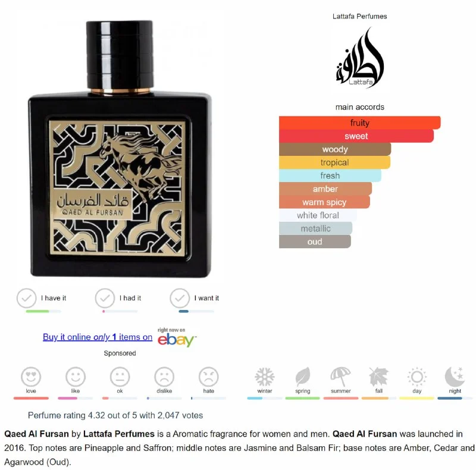The height and width of the screenshot is (470, 476).
Task: Vote with the like smiley face
Action: pyautogui.click(x=76, y=377)
